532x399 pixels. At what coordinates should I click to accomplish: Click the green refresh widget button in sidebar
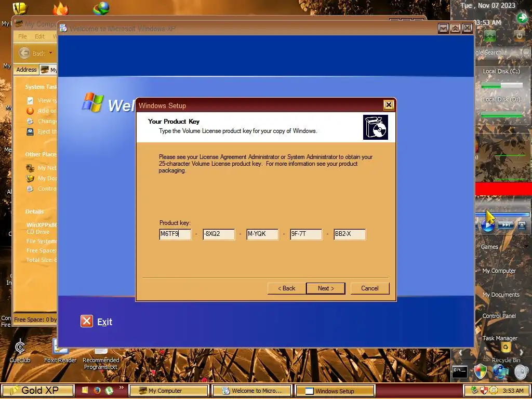click(x=490, y=36)
